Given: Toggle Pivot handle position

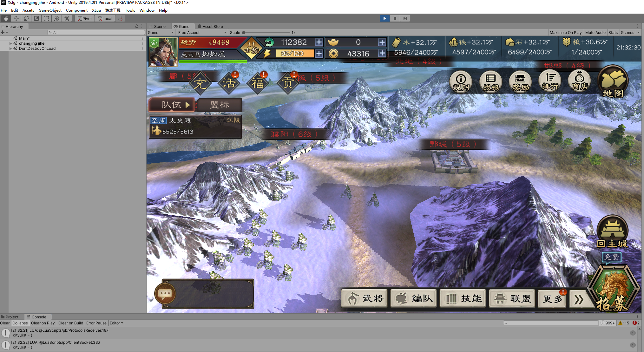Looking at the screenshot, I should click(x=85, y=18).
